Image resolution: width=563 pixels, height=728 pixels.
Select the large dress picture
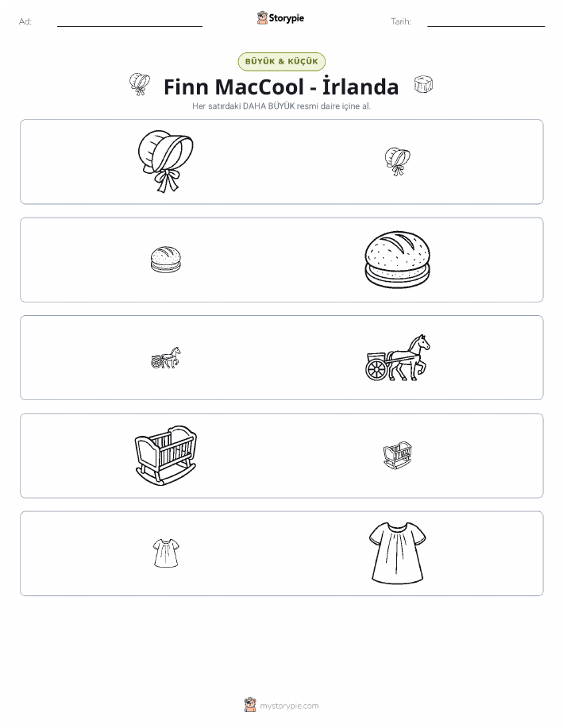tap(397, 553)
